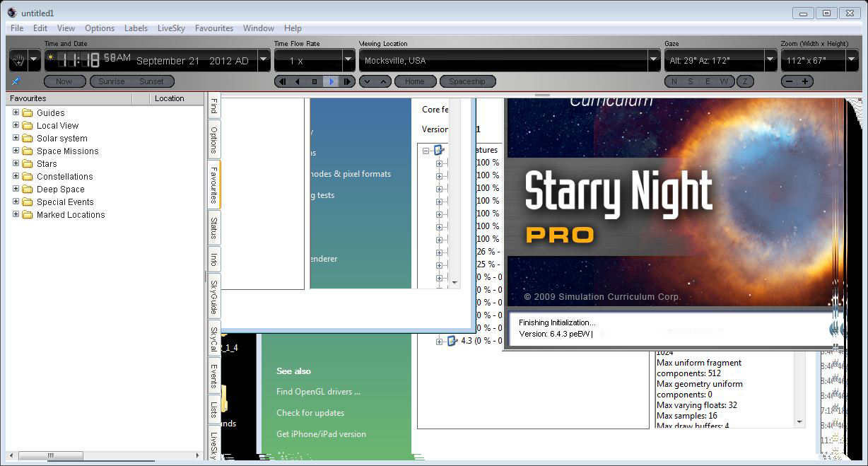Viewport: 868px width, 466px height.
Task: Select the hand cursor tool
Action: click(x=18, y=60)
